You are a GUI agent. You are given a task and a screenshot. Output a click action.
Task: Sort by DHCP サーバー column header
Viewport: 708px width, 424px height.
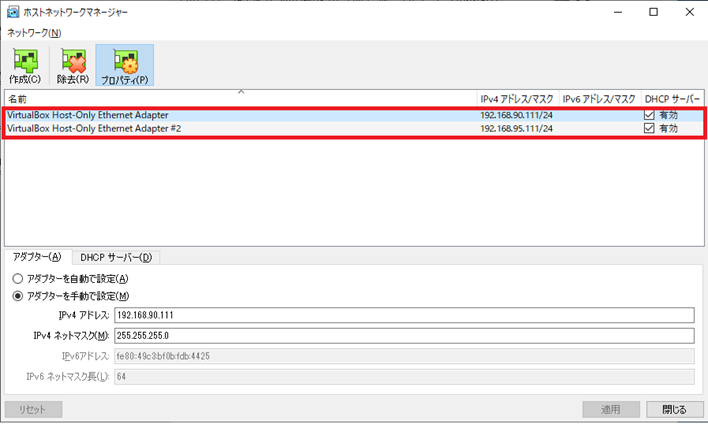pos(673,99)
